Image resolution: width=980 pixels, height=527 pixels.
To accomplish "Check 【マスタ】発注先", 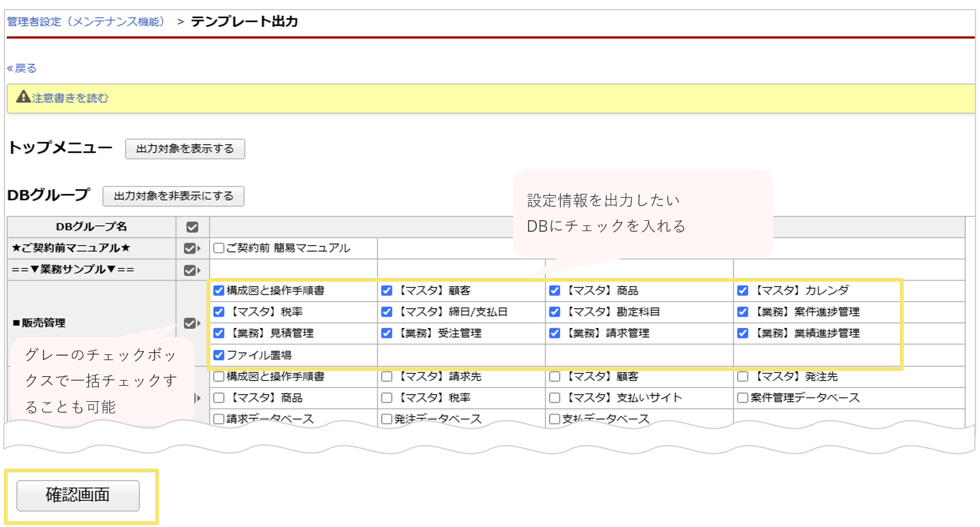I will 743,376.
